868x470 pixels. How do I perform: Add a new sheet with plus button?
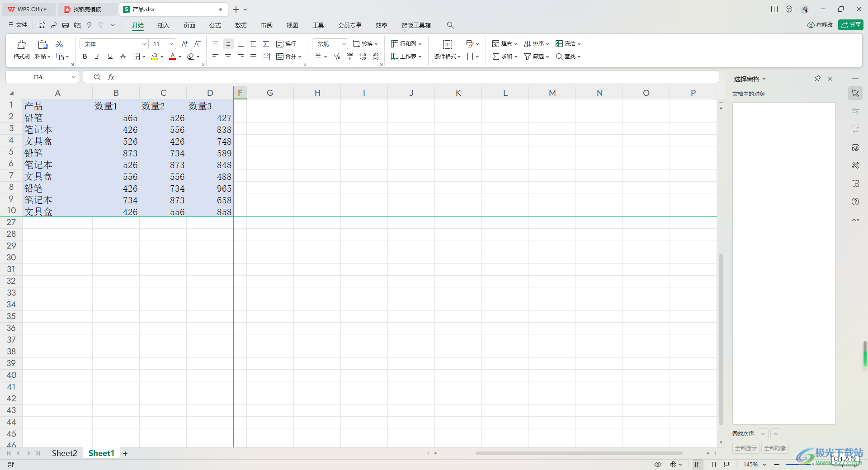125,454
